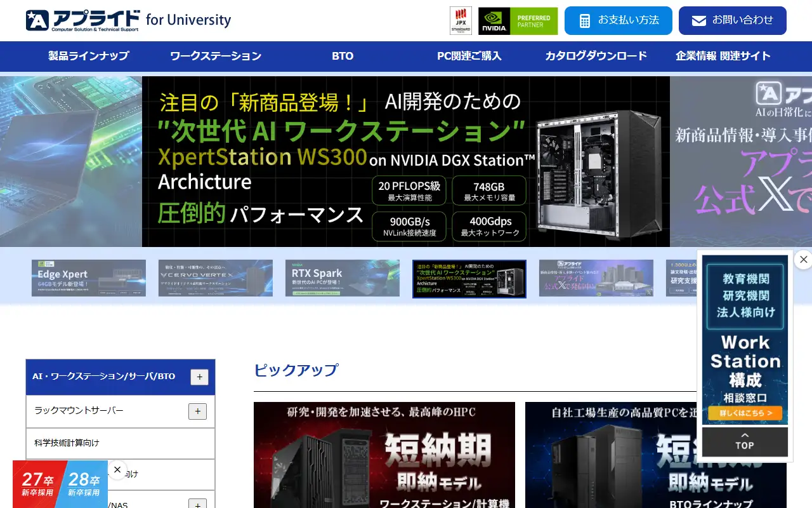Go to カタログダウンロード
Viewport: 812px width, 508px height.
(596, 56)
